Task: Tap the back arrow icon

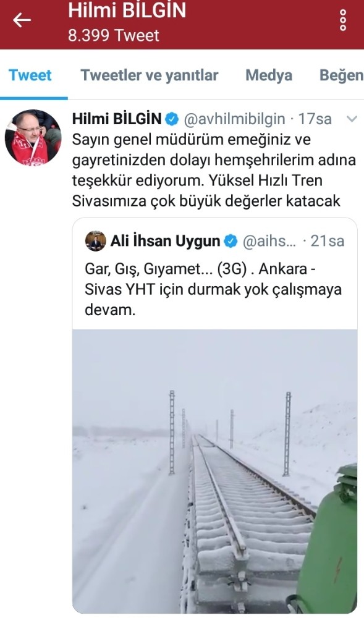Action: pyautogui.click(x=22, y=20)
